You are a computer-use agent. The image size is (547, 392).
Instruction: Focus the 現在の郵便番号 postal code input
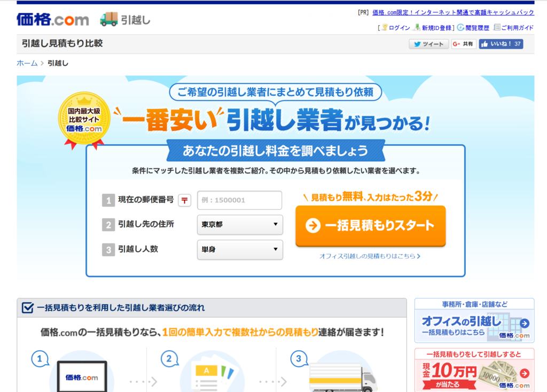coord(239,200)
